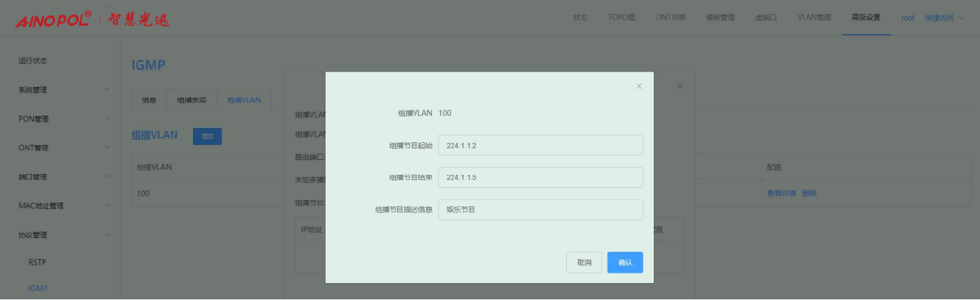Click the 删除 link for VLAN 100
Viewport: 980px width, 300px height.
[809, 193]
